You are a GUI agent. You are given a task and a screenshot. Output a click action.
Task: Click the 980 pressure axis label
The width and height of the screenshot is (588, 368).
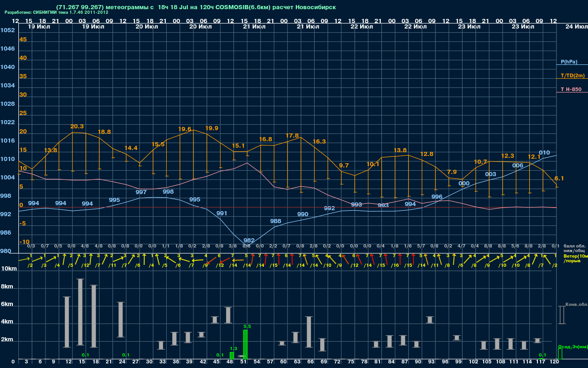pos(6,251)
